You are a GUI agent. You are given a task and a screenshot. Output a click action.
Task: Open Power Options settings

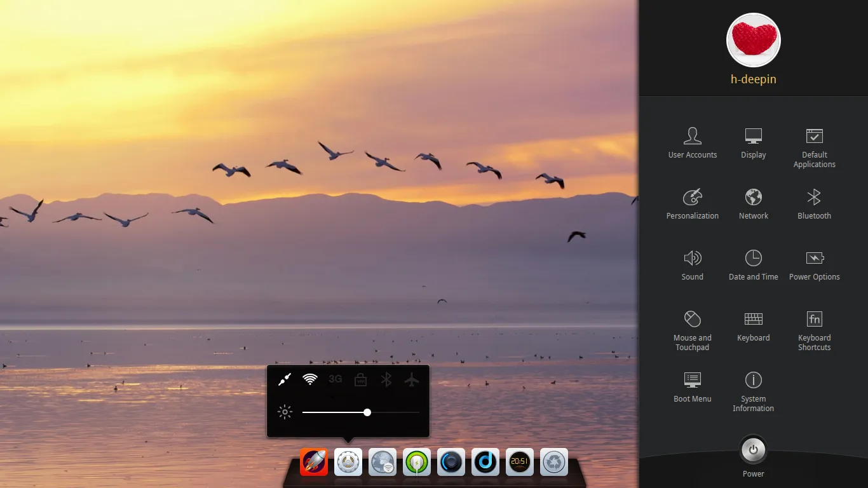click(x=815, y=265)
